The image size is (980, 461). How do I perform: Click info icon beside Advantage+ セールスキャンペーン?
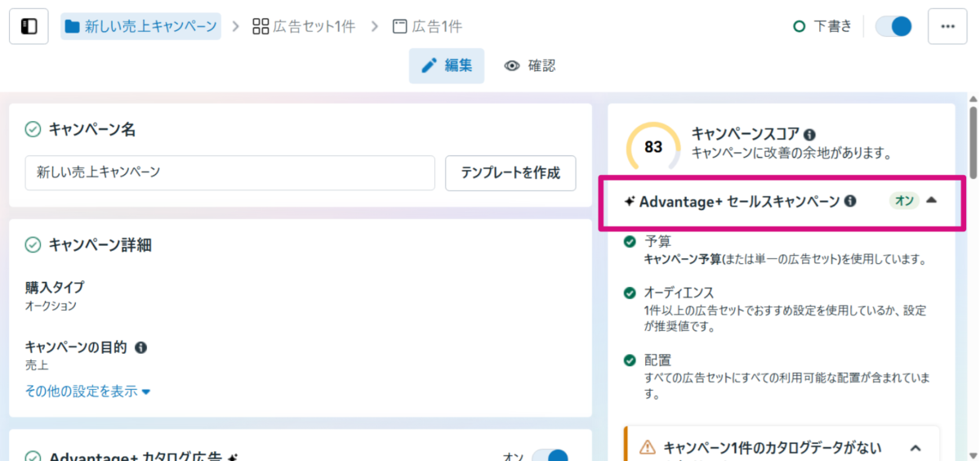pyautogui.click(x=850, y=201)
